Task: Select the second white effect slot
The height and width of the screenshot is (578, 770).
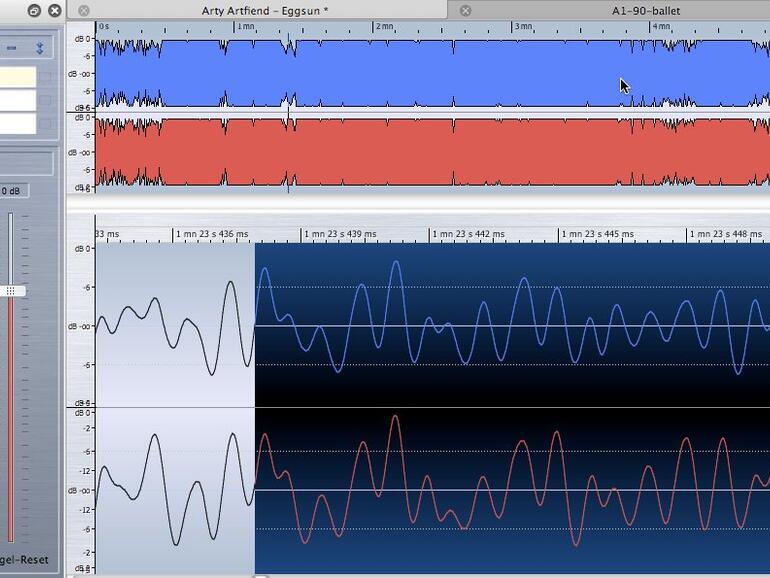Action: pyautogui.click(x=18, y=100)
